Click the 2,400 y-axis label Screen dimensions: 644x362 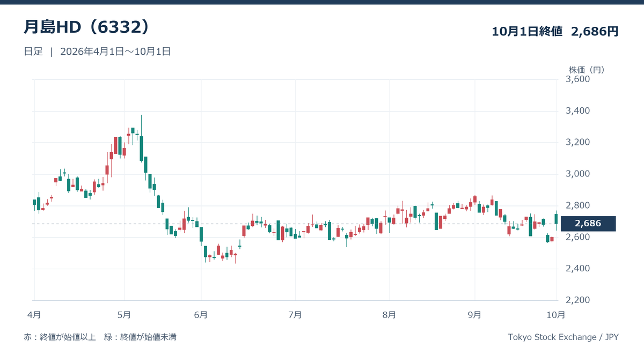(x=577, y=268)
